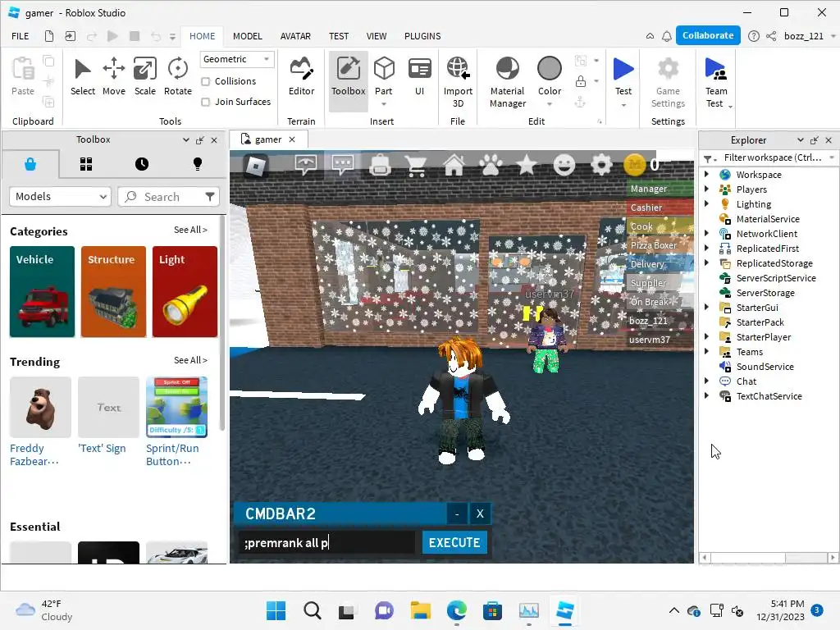The height and width of the screenshot is (630, 840).
Task: Click the EXECUTE button in CMDBAR2
Action: [454, 543]
